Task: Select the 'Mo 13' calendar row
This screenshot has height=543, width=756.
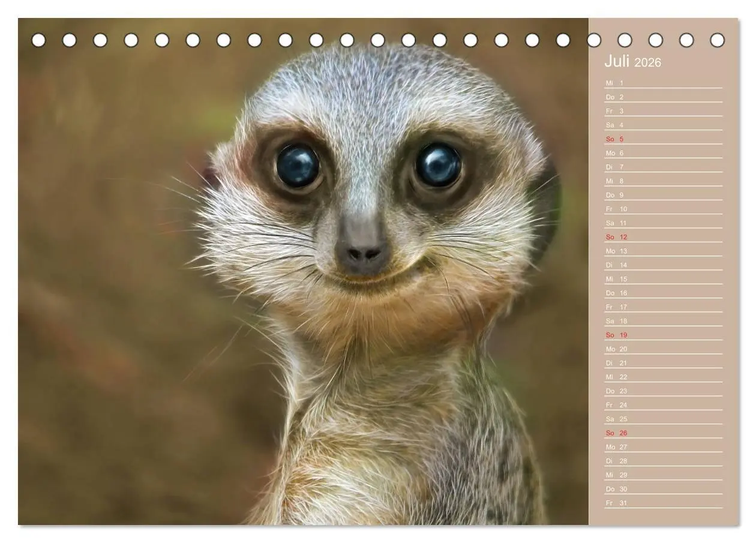Action: click(x=663, y=251)
